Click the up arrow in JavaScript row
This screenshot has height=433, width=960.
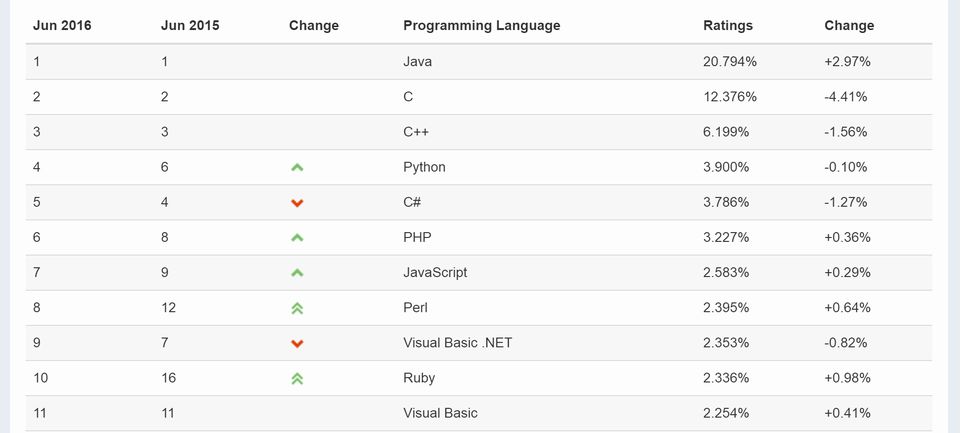coord(297,273)
